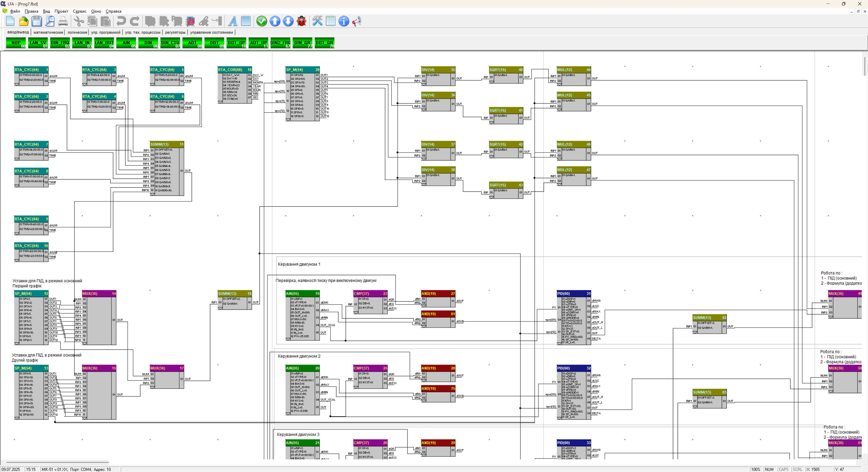Switch to the математические block tab
Viewport: 868px width, 472px height.
48,32
